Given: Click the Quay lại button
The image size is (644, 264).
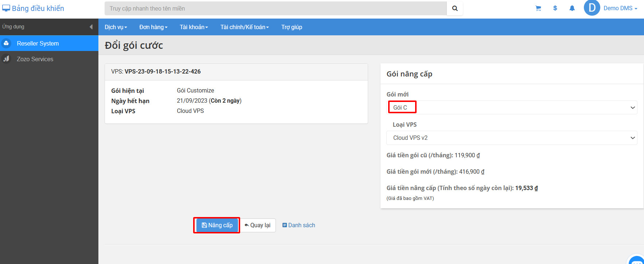Looking at the screenshot, I should (x=257, y=225).
